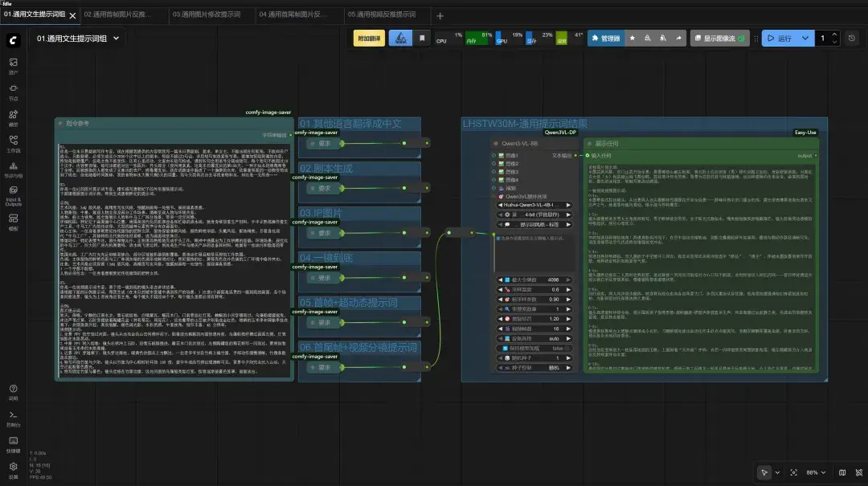
Task: Open the 运行 run options dropdown arrow
Action: tap(805, 39)
